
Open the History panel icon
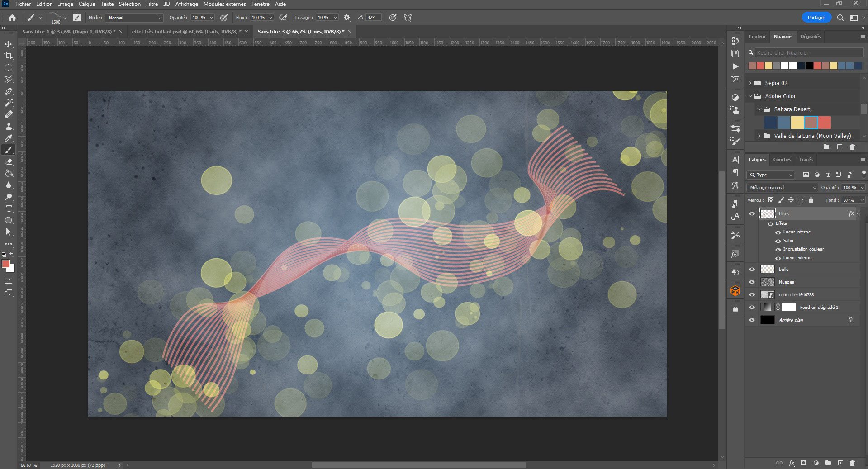pyautogui.click(x=735, y=41)
